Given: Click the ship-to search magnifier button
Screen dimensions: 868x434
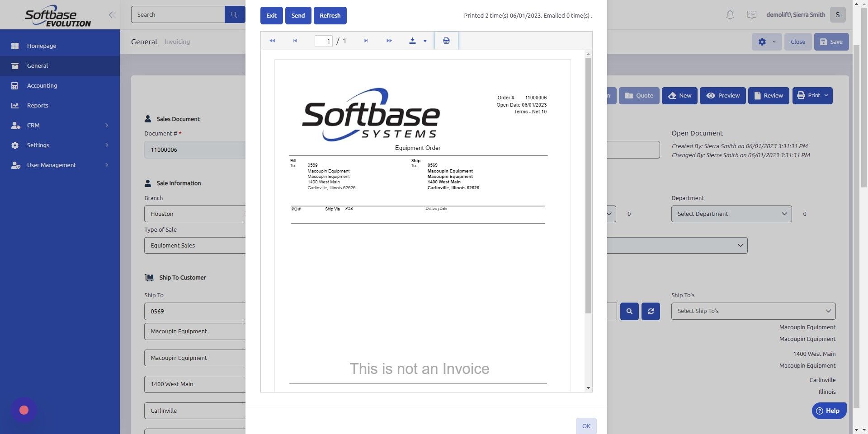Looking at the screenshot, I should (629, 311).
